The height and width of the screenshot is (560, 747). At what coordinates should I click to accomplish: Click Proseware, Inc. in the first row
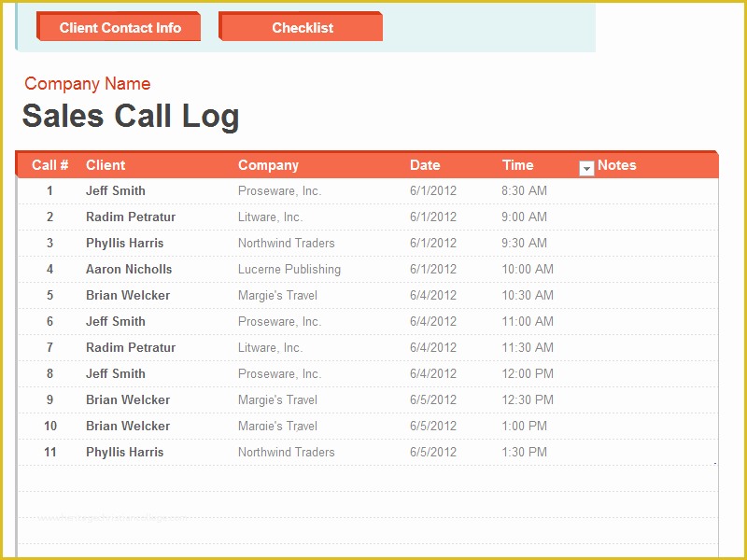coord(280,190)
